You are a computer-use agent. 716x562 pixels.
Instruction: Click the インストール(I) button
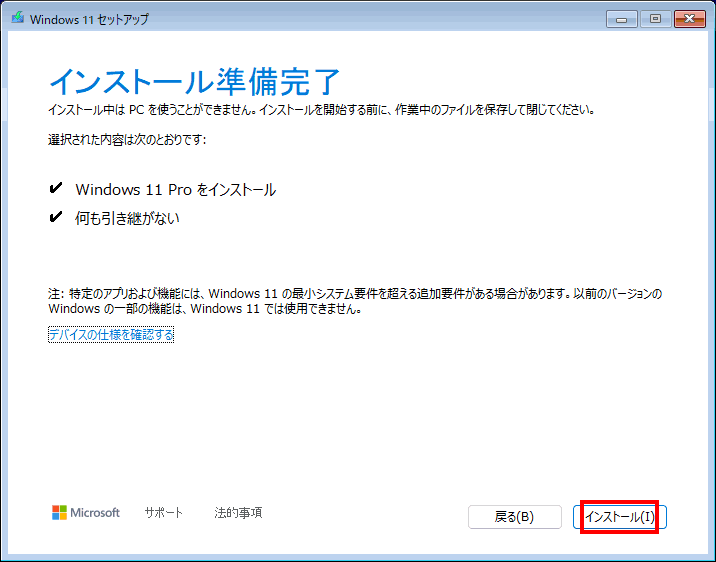pyautogui.click(x=620, y=517)
